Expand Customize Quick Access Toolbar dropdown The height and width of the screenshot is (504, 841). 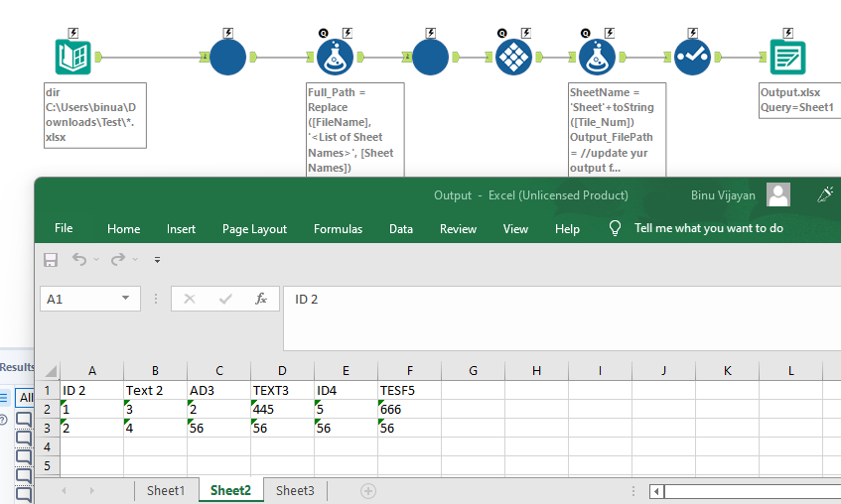coord(157,260)
